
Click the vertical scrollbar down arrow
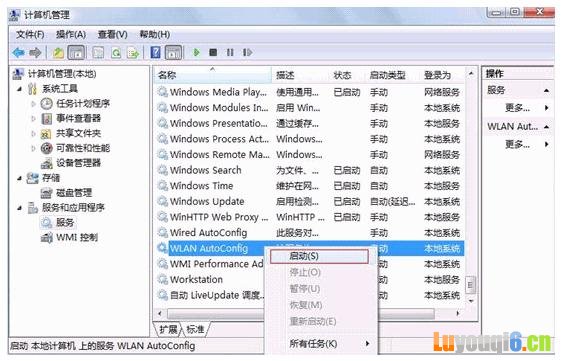[x=471, y=300]
